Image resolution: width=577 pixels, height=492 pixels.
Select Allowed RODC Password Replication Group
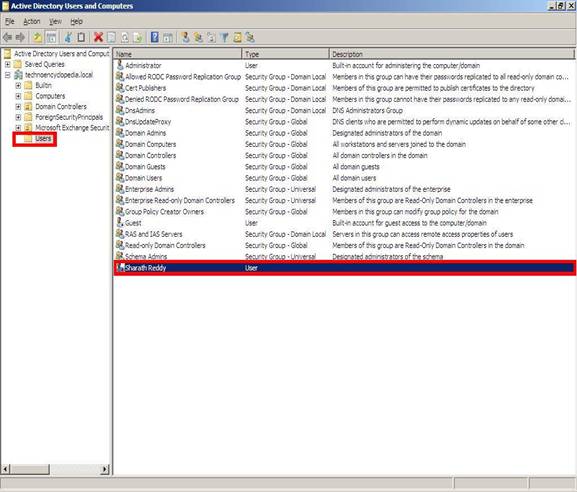tap(183, 77)
